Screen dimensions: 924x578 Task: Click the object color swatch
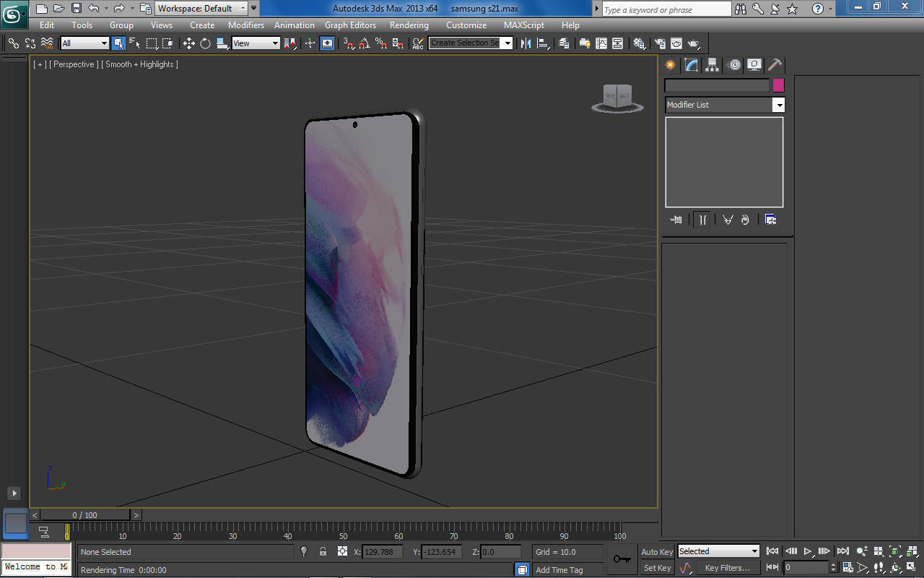click(778, 85)
